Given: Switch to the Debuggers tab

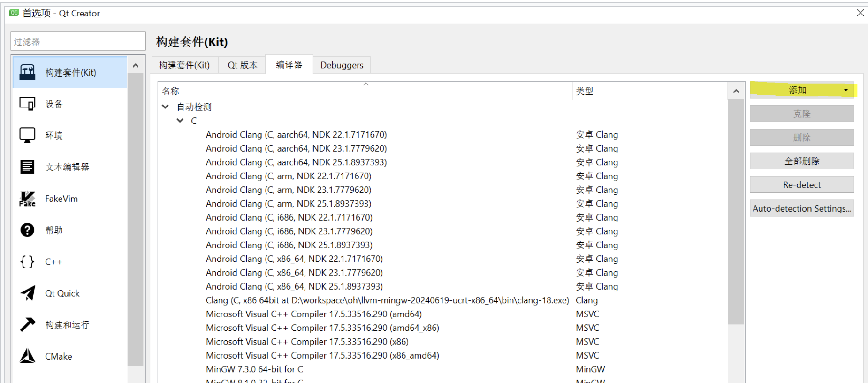Looking at the screenshot, I should point(342,65).
